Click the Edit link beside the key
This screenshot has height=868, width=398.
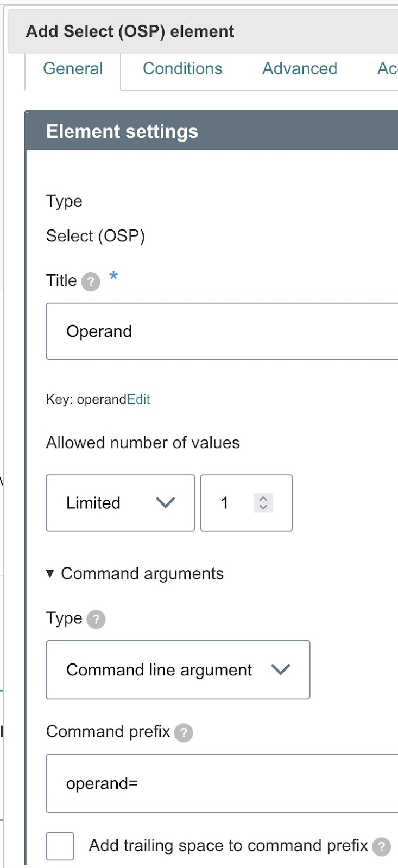pyautogui.click(x=138, y=399)
